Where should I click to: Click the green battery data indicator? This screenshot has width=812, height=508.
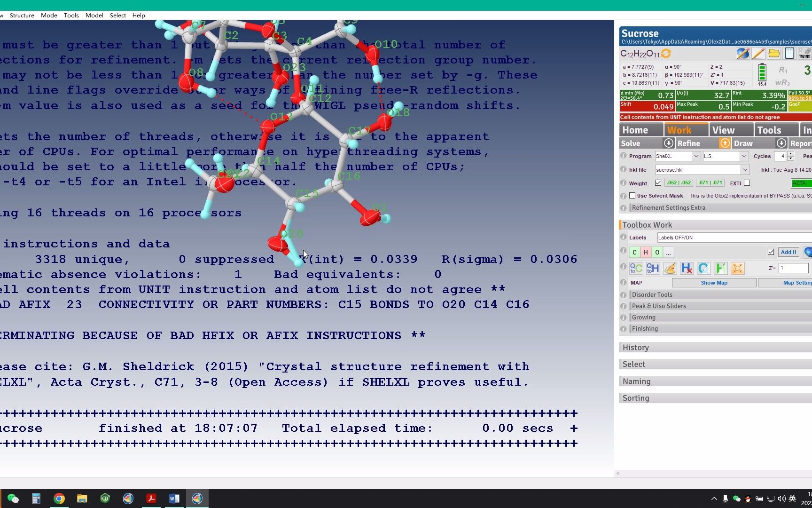point(762,73)
